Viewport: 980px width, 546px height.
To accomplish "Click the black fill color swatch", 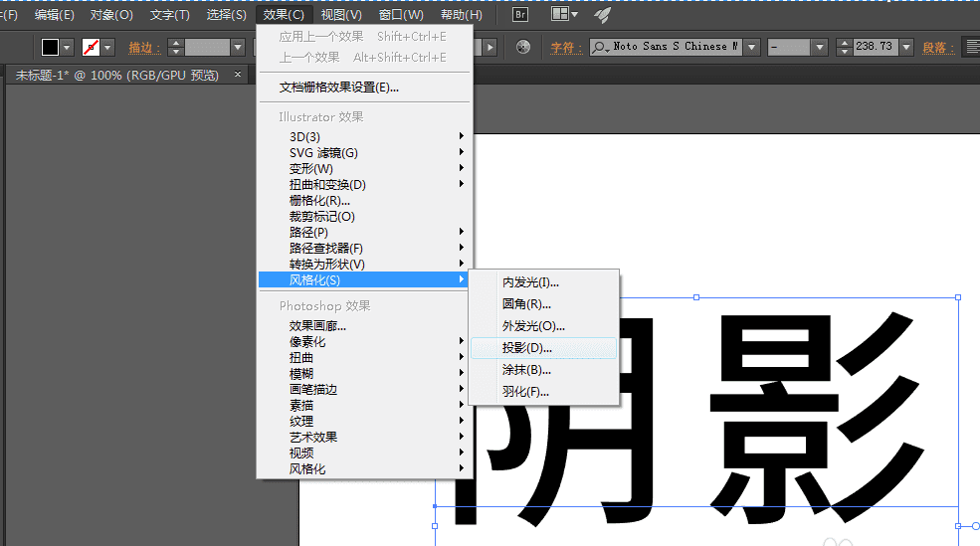I will point(51,47).
